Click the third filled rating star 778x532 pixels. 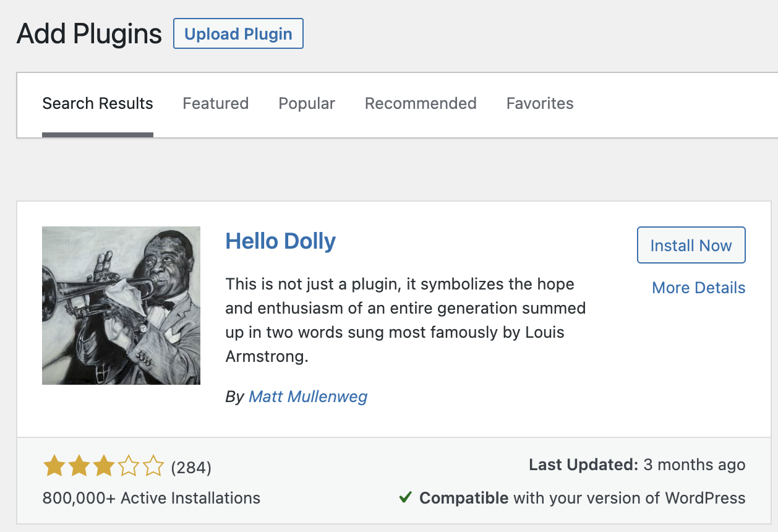[x=103, y=466]
